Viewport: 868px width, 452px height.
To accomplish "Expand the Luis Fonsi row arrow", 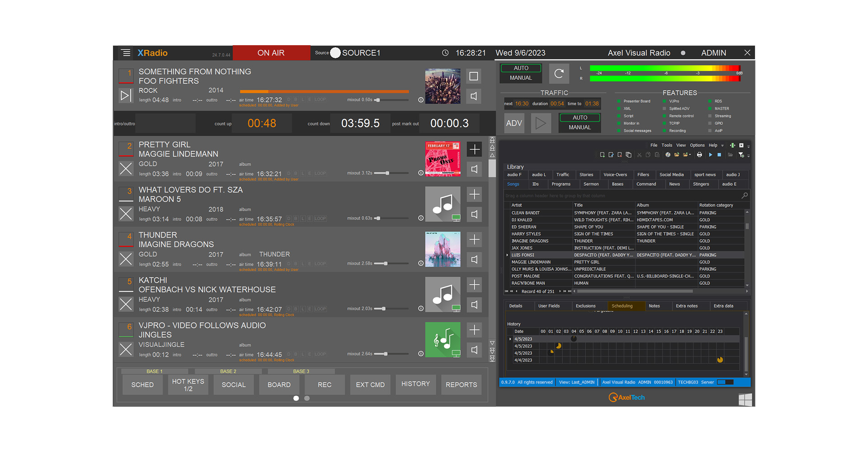I will pos(507,255).
